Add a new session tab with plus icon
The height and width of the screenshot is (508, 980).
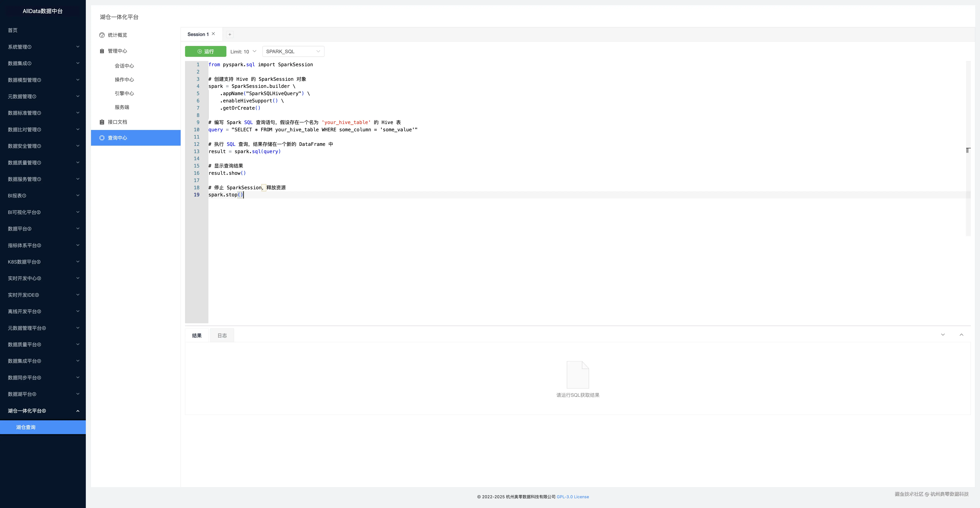(230, 34)
